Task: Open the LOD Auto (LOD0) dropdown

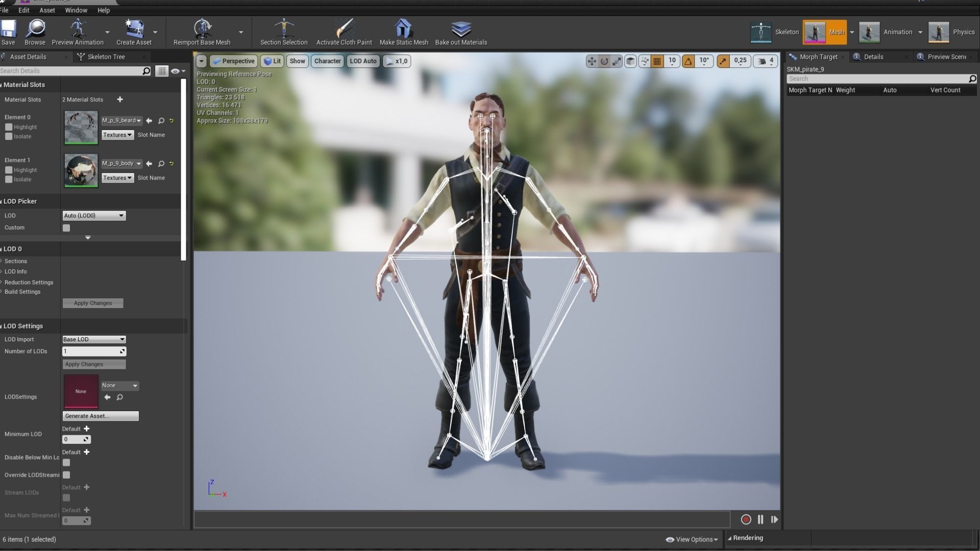Action: tap(94, 216)
